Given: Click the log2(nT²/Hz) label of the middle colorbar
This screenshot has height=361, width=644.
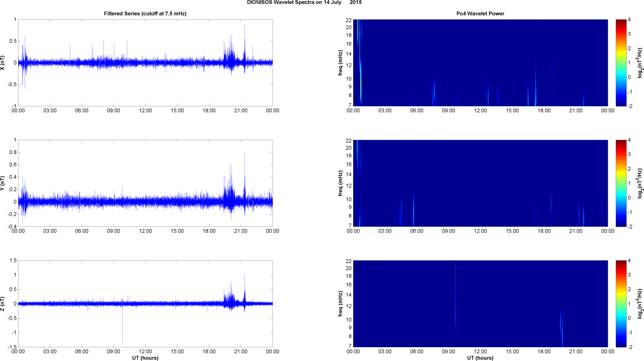Looking at the screenshot, I should click(x=640, y=183).
